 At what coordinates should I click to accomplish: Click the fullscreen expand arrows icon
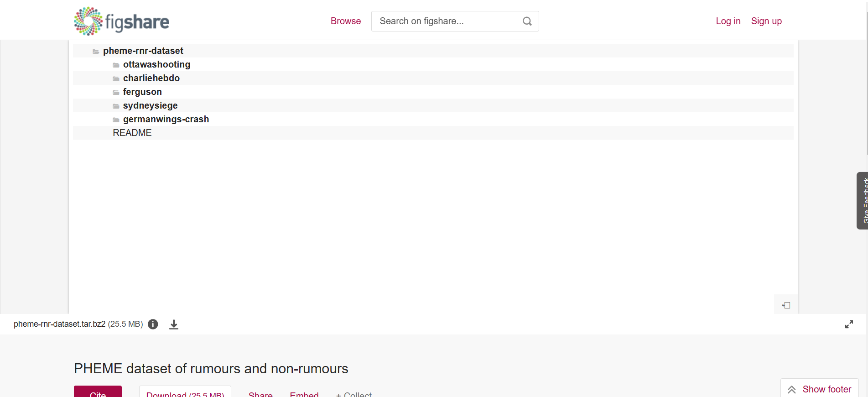(849, 324)
